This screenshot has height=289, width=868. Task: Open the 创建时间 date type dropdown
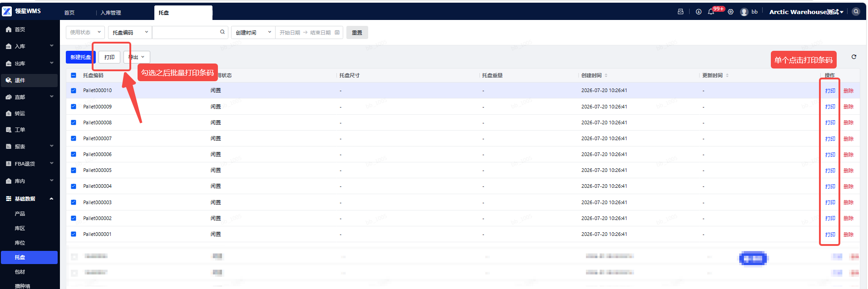click(x=253, y=32)
